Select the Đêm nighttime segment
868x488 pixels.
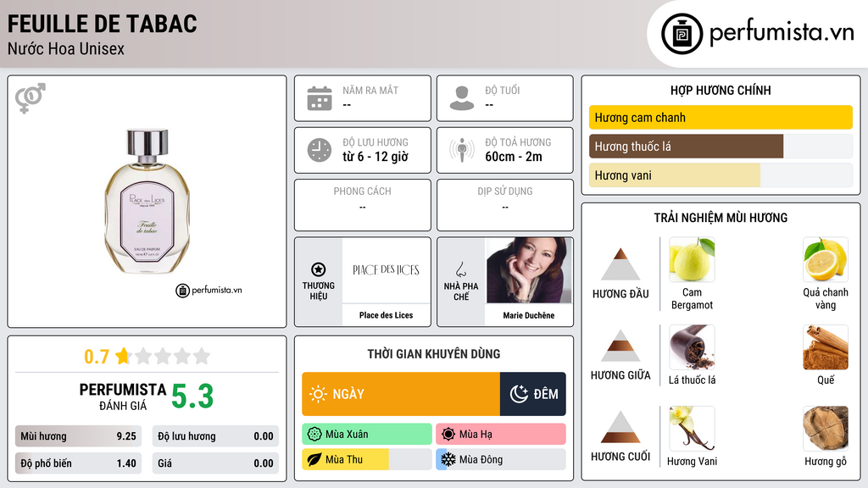533,394
